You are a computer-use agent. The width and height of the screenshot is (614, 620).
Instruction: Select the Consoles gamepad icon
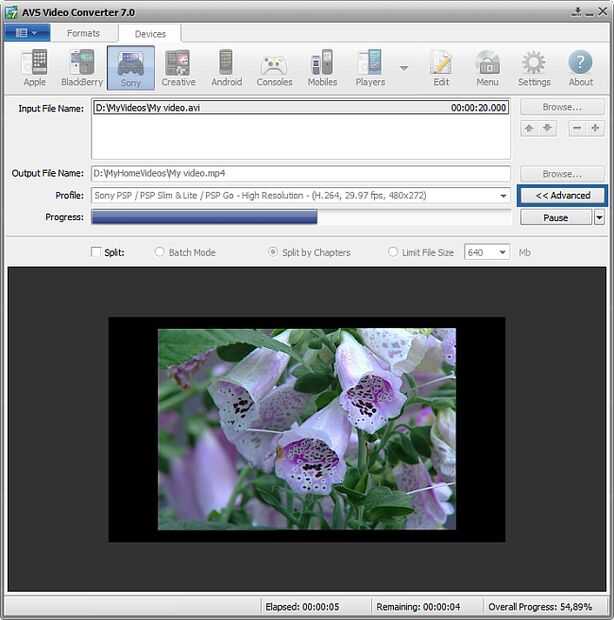(x=274, y=68)
